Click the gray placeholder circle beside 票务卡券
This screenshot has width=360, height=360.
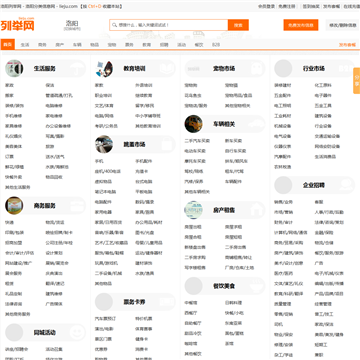tap(104, 302)
